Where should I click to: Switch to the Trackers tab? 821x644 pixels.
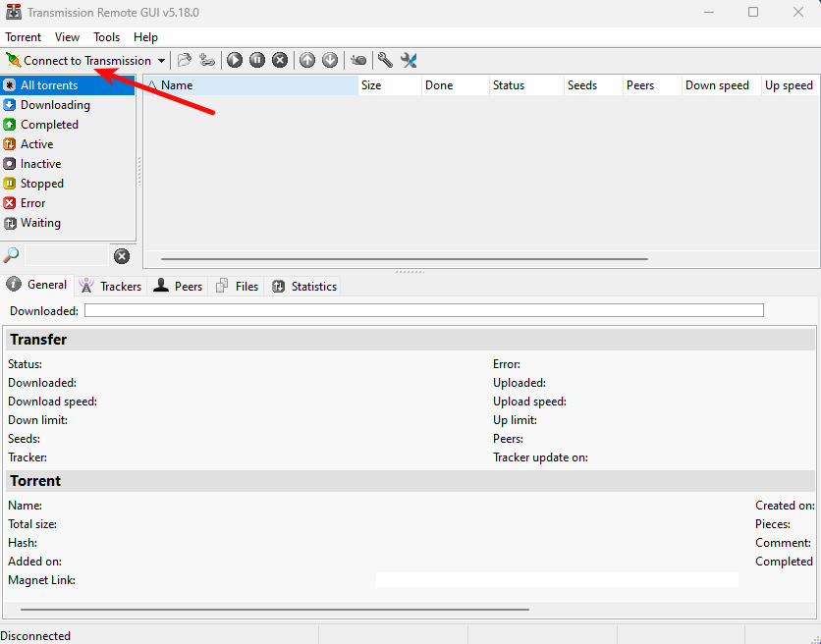tap(110, 287)
